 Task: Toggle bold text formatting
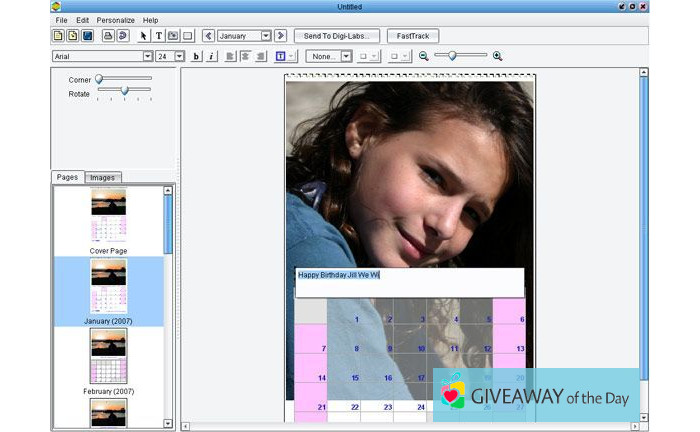pyautogui.click(x=196, y=56)
